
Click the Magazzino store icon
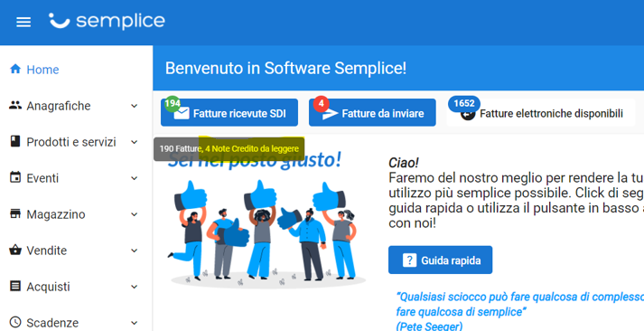click(15, 213)
